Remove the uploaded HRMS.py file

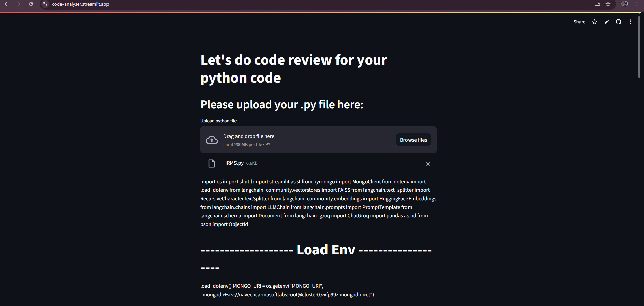tap(428, 164)
